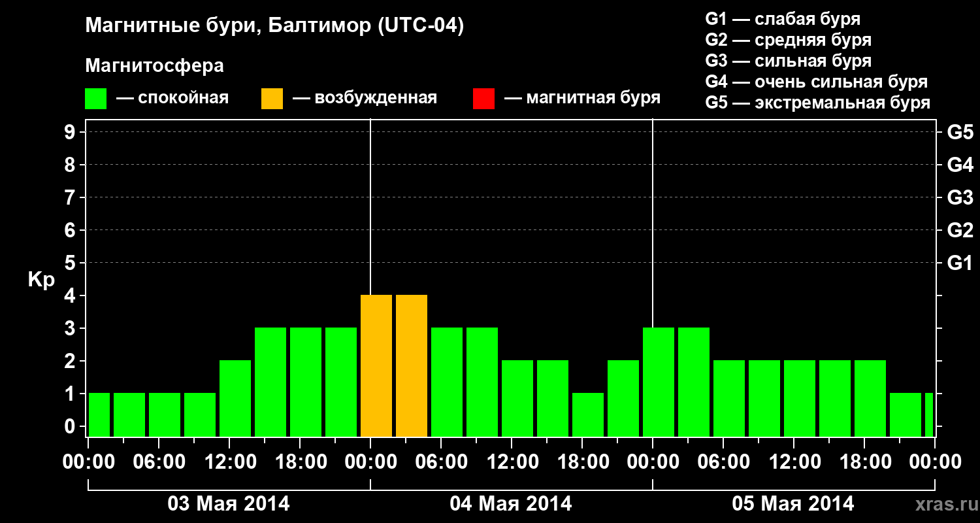980x523 pixels.
Task: Click the green 'спокойная' legend swatch
Action: click(96, 99)
